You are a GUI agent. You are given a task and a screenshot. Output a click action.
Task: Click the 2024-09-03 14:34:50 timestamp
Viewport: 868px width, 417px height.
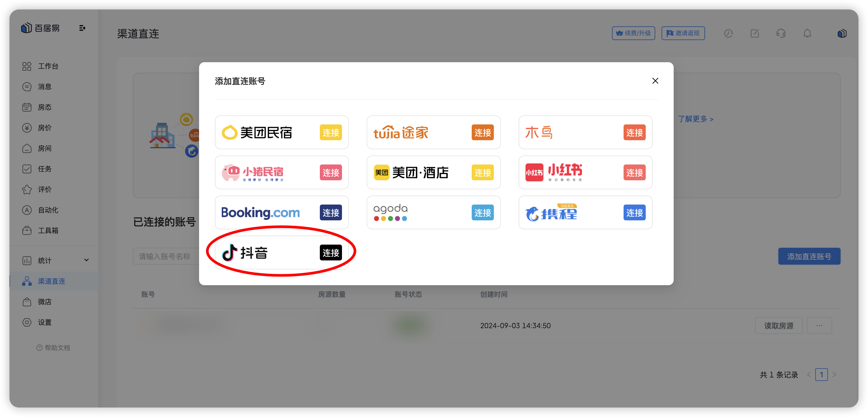pos(515,326)
